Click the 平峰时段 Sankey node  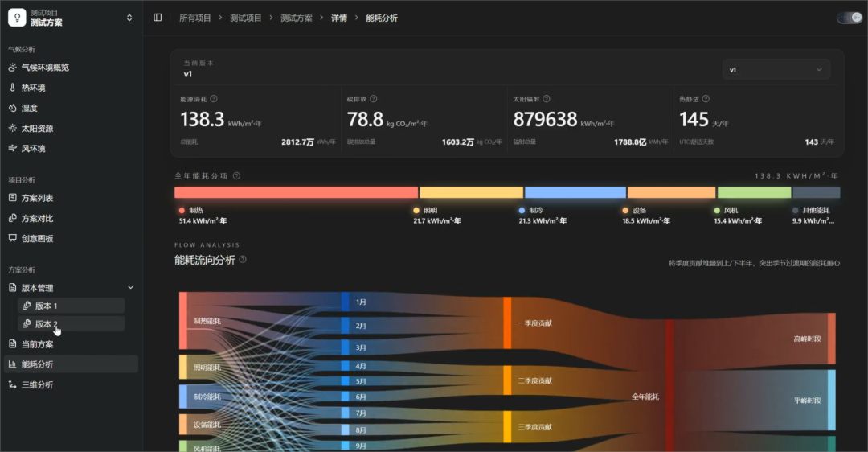(x=832, y=400)
